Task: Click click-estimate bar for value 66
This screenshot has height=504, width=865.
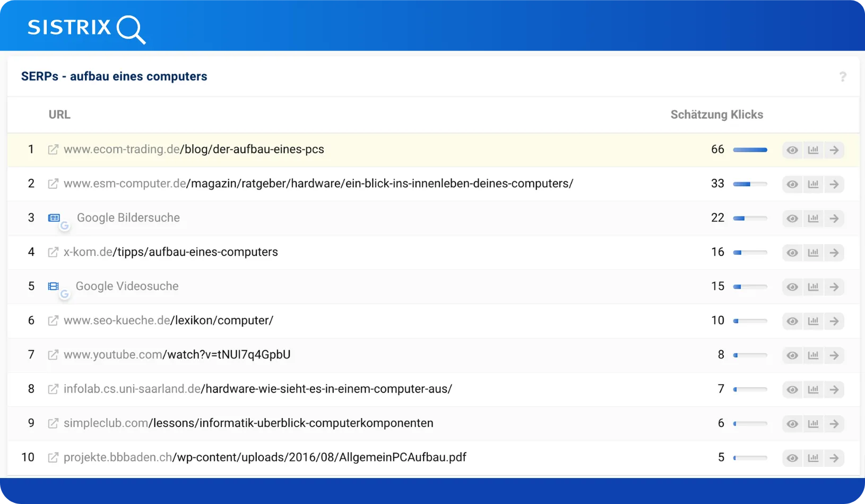Action: click(x=750, y=150)
